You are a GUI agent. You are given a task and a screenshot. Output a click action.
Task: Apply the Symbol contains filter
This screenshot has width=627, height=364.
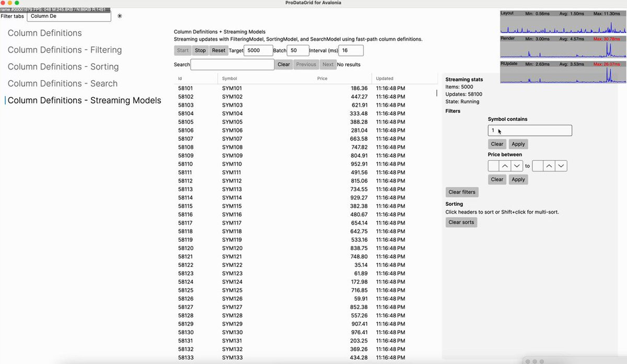click(x=518, y=144)
